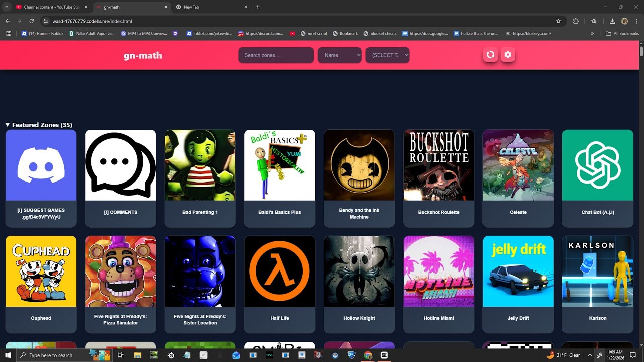This screenshot has width=644, height=362.
Task: Click the gn-math site title
Action: click(x=143, y=55)
